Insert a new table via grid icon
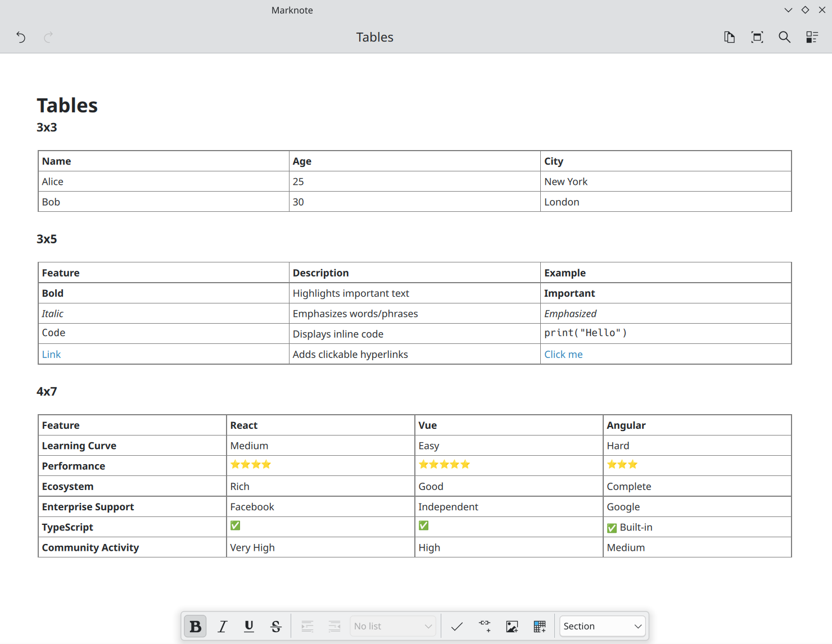This screenshot has width=832, height=644. [539, 626]
